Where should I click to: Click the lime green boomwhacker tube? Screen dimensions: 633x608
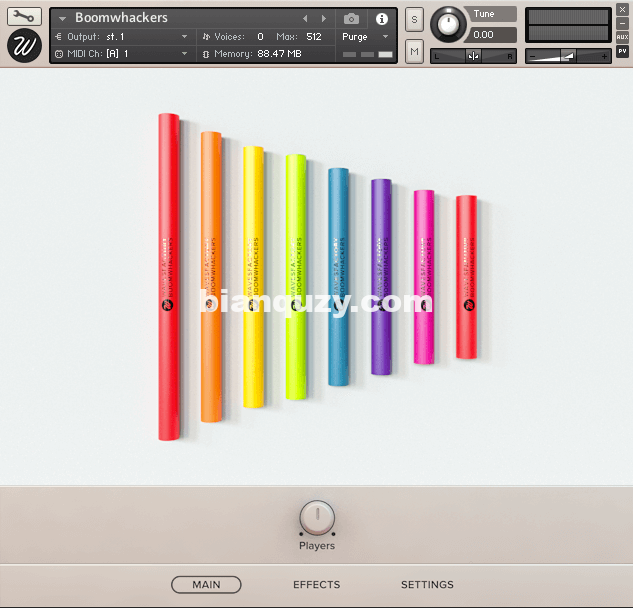click(x=296, y=277)
